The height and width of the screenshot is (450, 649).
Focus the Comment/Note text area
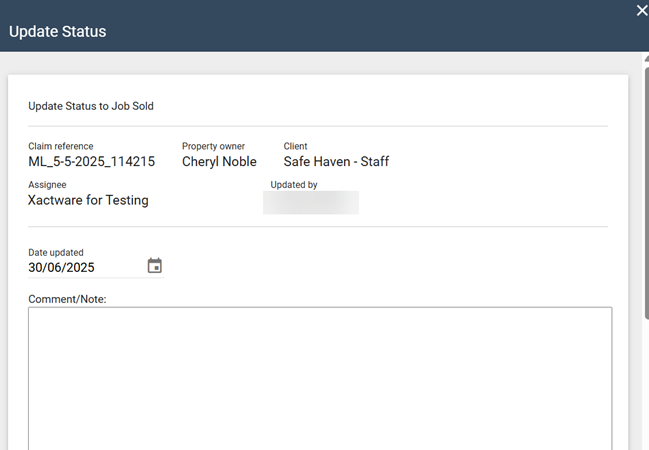320,378
